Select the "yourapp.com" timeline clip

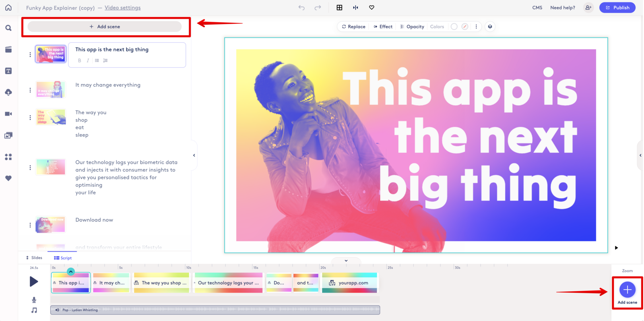pyautogui.click(x=350, y=283)
